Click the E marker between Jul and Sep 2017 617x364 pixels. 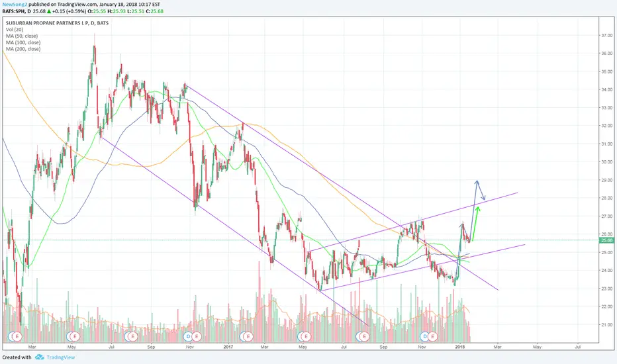click(364, 336)
